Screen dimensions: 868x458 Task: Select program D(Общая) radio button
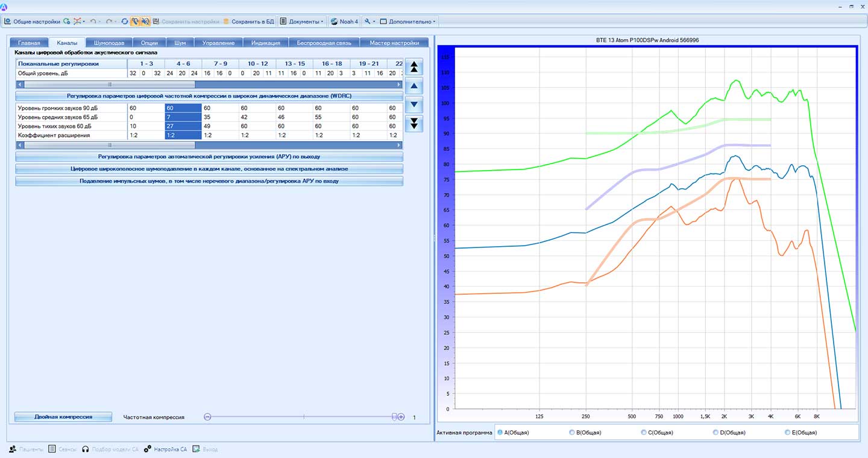click(x=715, y=433)
